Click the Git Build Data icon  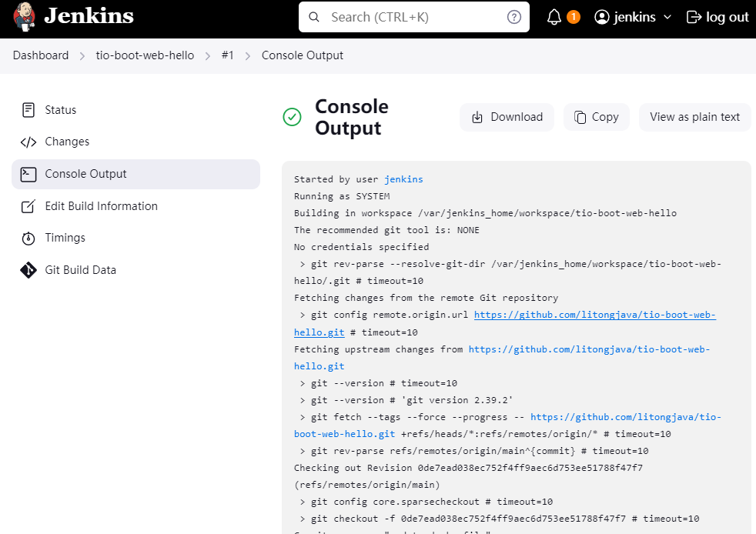coord(28,270)
